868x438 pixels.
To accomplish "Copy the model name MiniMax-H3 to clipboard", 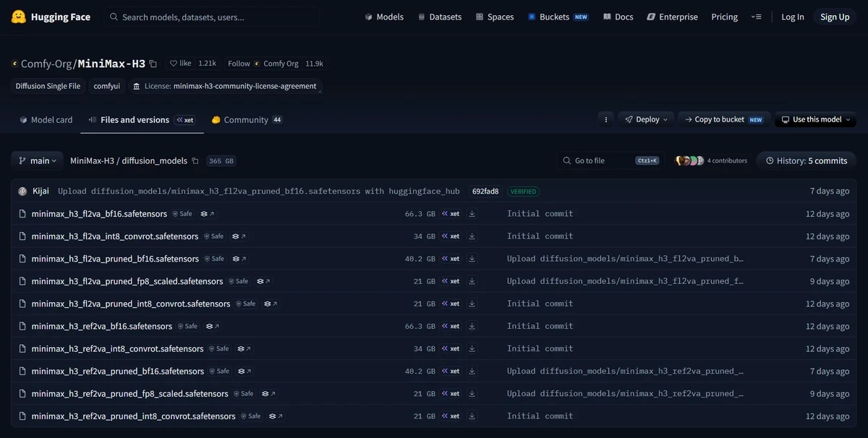I will click(153, 64).
